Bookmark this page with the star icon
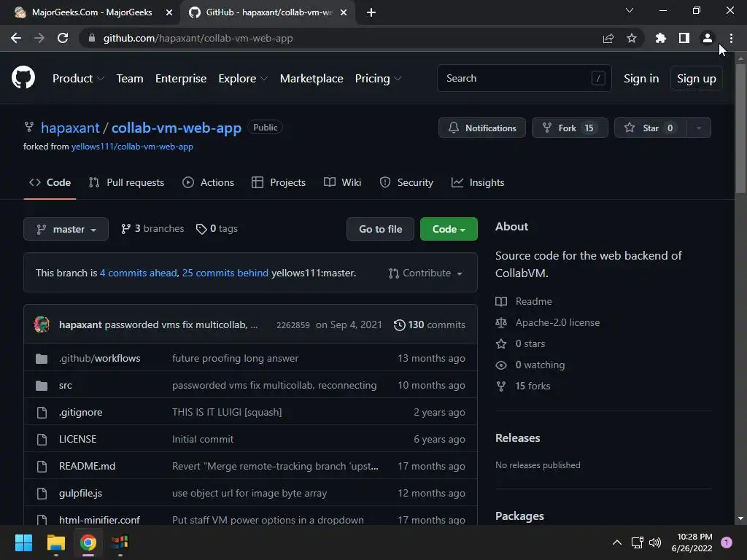This screenshot has width=747, height=560. tap(632, 38)
